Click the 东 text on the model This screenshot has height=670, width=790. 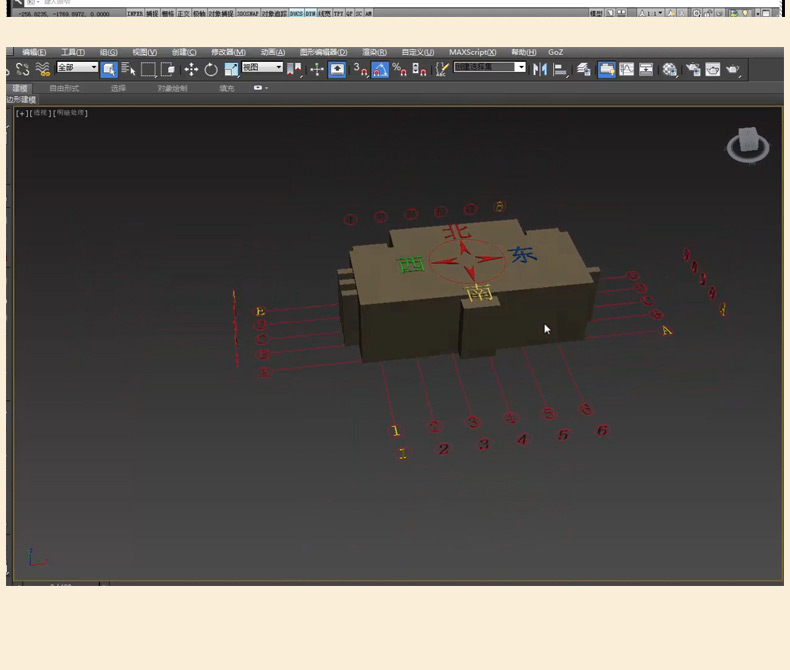[522, 254]
